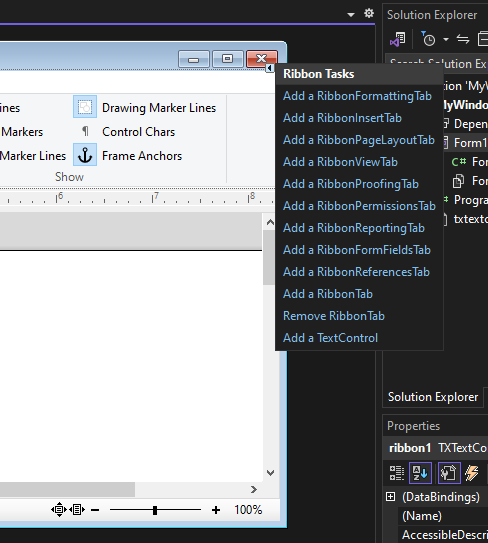Collapse the Ribbon Tasks smart tag glyph

[269, 68]
